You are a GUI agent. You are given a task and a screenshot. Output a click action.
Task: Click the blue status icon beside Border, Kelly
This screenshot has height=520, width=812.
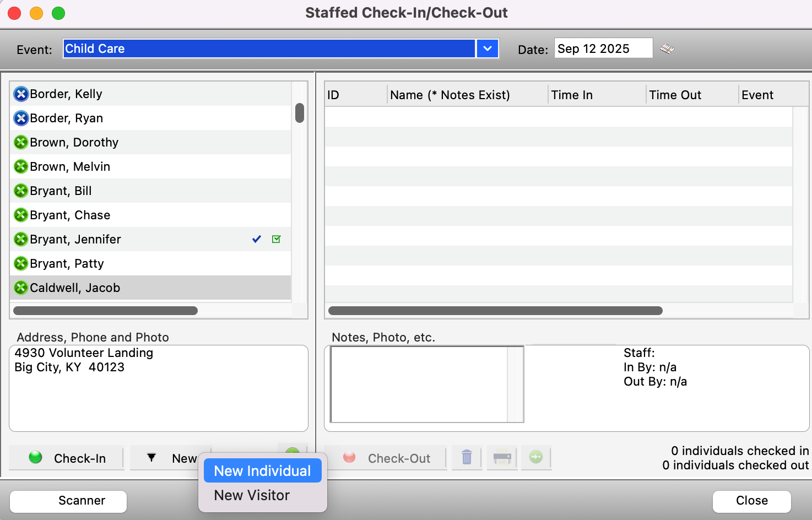click(x=21, y=94)
